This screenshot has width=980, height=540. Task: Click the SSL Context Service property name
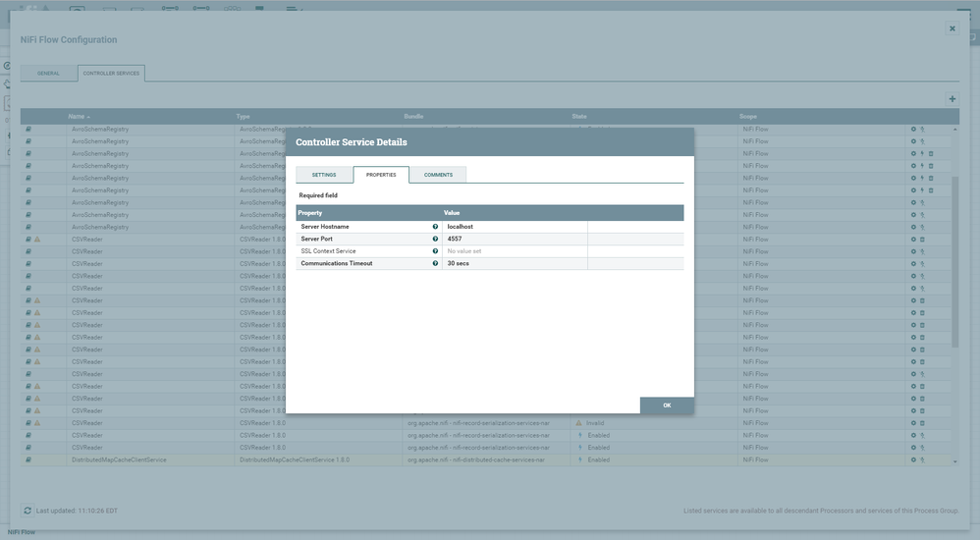(x=328, y=251)
